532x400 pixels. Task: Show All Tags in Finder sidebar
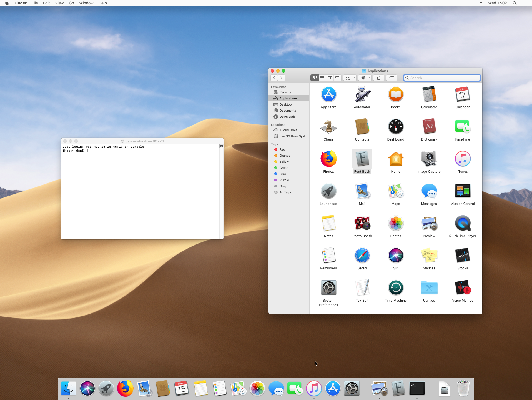click(289, 192)
